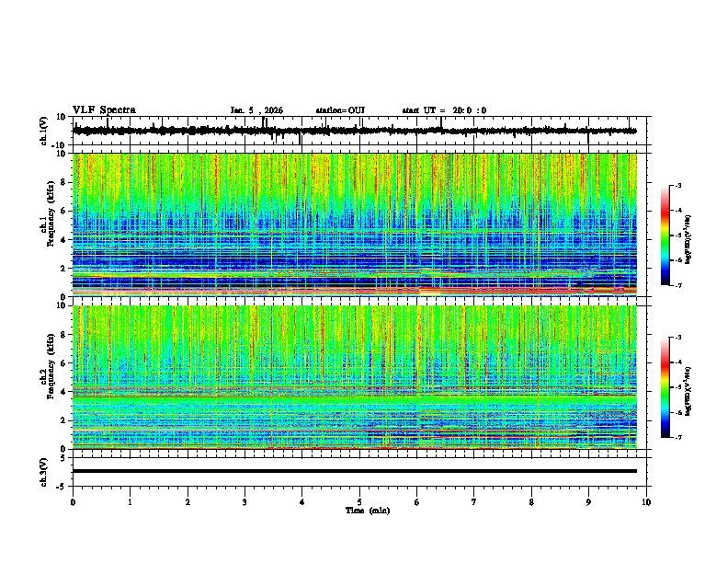Screen dimensions: 728x563
Task: Click the "-7" tick on ch.1 color bar
Action: (x=677, y=285)
